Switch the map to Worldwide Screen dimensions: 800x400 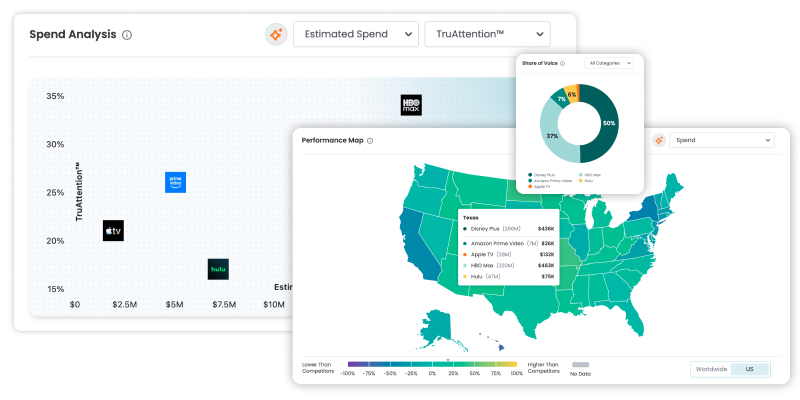(x=711, y=369)
